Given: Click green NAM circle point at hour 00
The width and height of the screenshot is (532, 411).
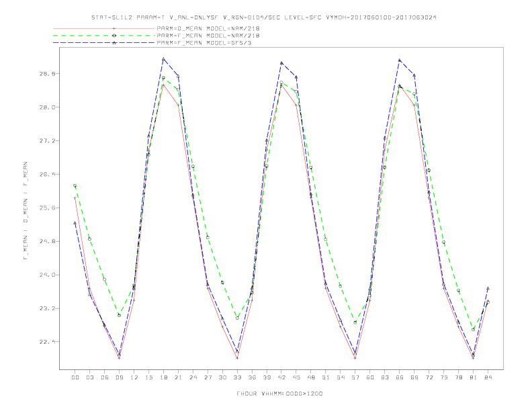Looking at the screenshot, I should (x=75, y=186).
